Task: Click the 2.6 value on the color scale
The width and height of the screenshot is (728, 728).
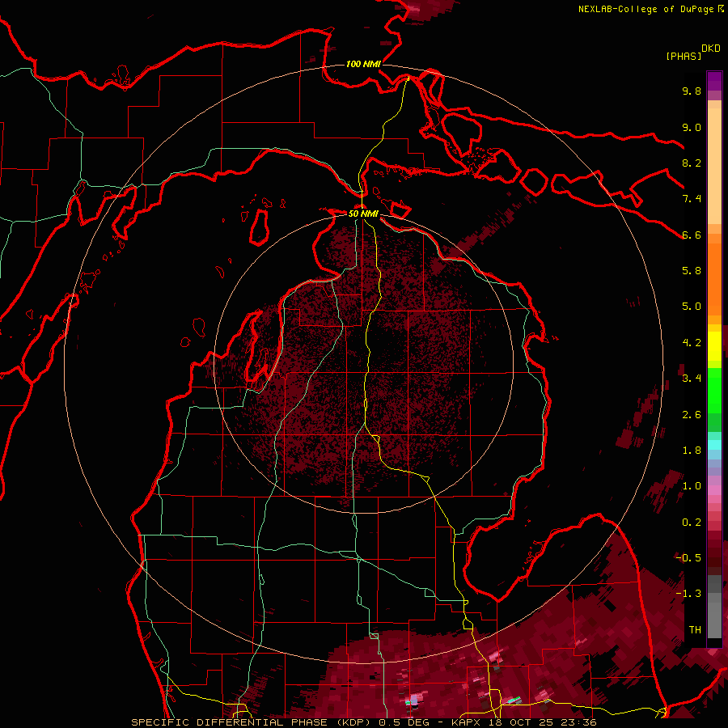Action: tap(692, 415)
